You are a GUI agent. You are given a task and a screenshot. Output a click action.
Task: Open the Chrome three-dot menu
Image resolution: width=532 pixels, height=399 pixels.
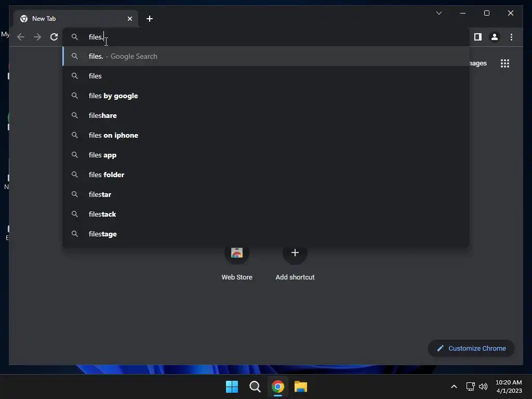(511, 37)
